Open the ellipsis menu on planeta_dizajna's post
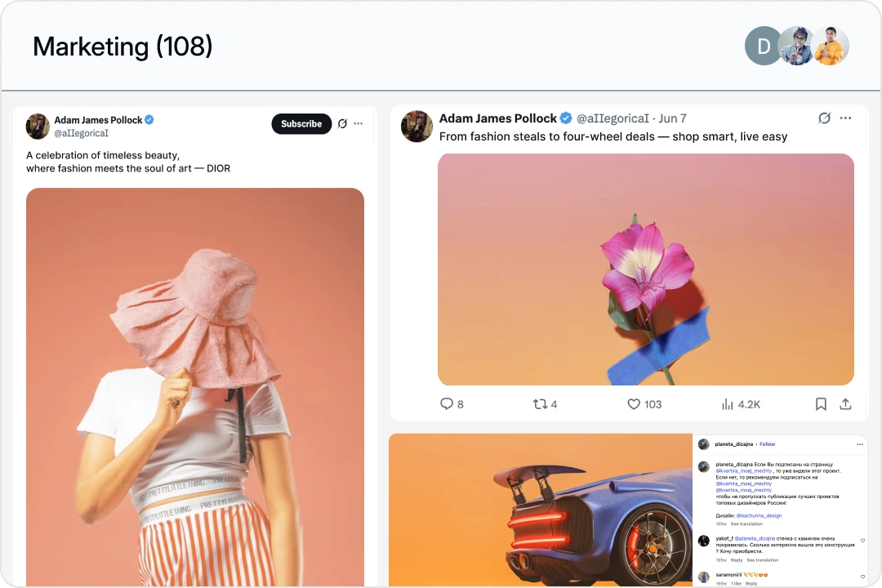 point(859,443)
